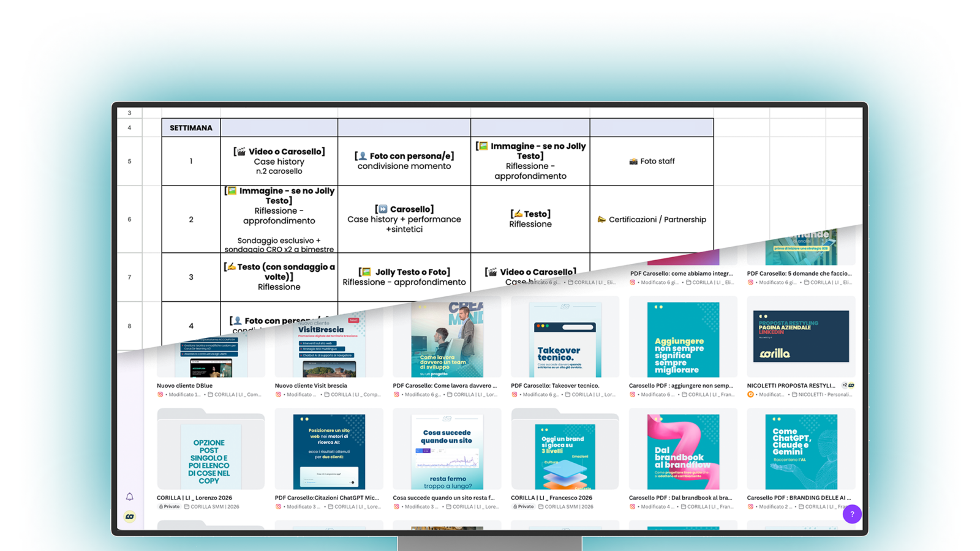Viewport: 980px width, 551px height.
Task: Click the Instagram icon under Nuovo cliente DBlue
Action: [160, 395]
